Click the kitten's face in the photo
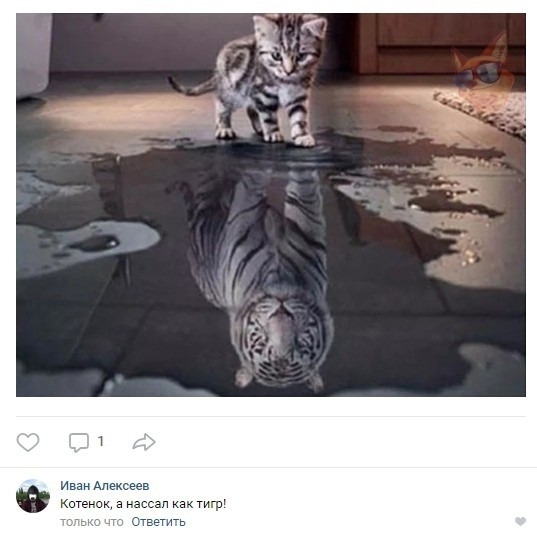This screenshot has height=536, width=537. point(289,51)
